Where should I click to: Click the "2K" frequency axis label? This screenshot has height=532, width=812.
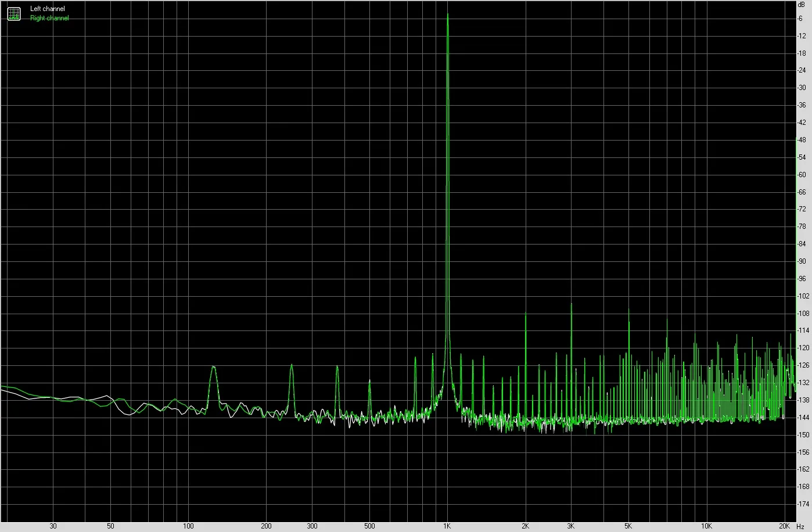[525, 526]
